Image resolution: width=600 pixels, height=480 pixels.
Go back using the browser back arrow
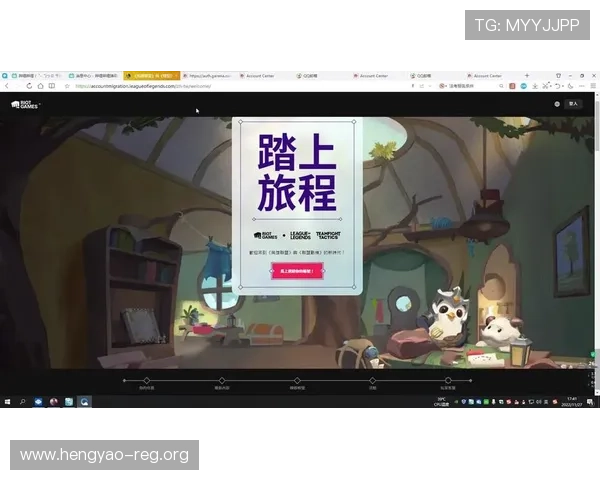pyautogui.click(x=7, y=86)
